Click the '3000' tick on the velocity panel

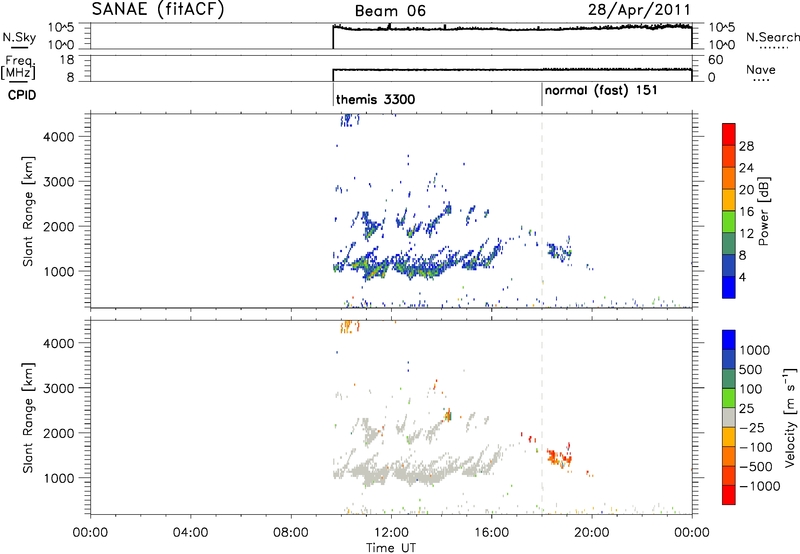coord(59,388)
